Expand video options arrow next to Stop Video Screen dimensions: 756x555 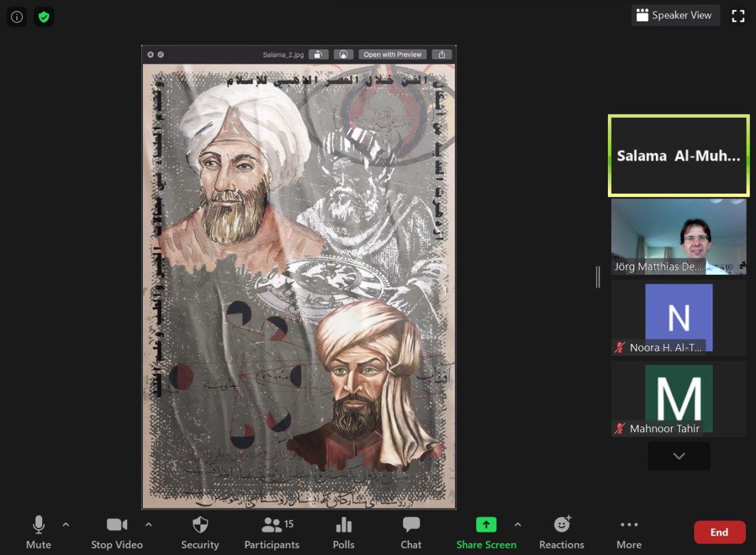(x=149, y=524)
